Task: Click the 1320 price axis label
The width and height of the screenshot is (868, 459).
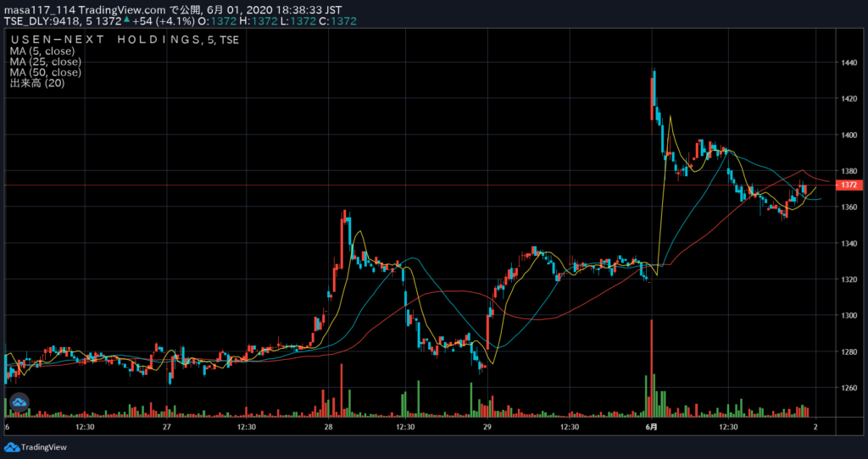Action: (849, 279)
